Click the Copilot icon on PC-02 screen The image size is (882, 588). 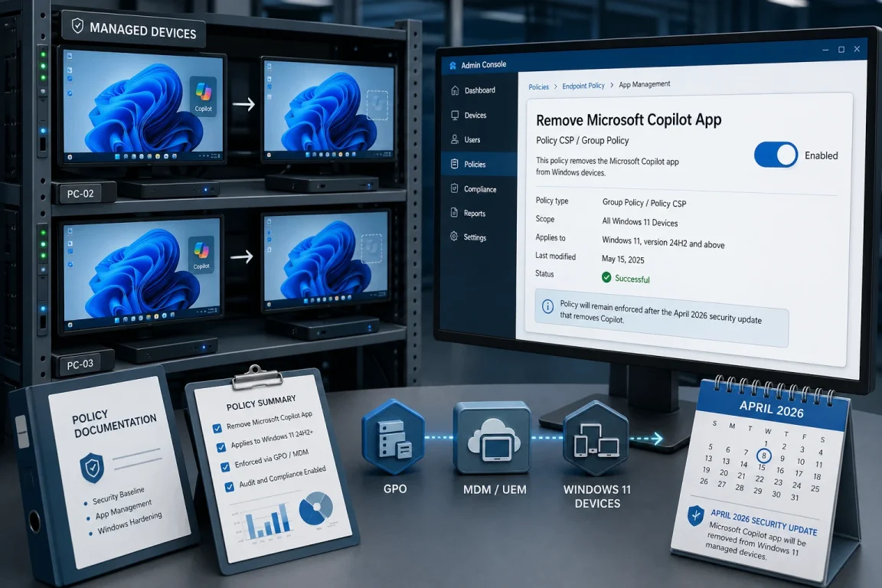203,96
